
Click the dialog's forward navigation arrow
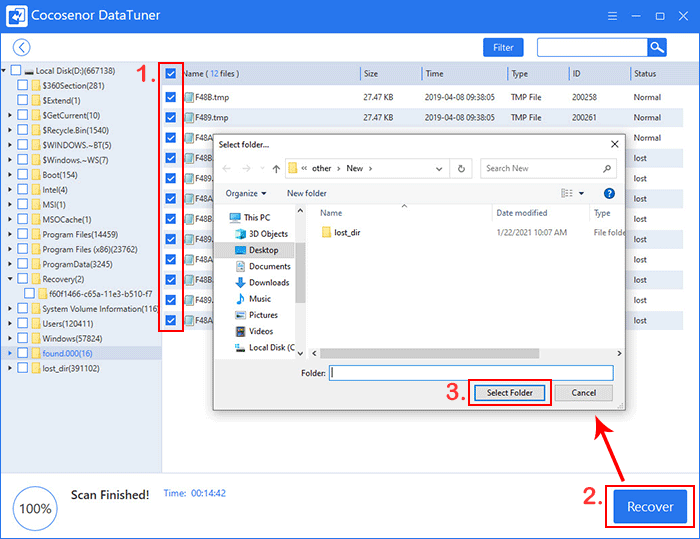[x=246, y=169]
